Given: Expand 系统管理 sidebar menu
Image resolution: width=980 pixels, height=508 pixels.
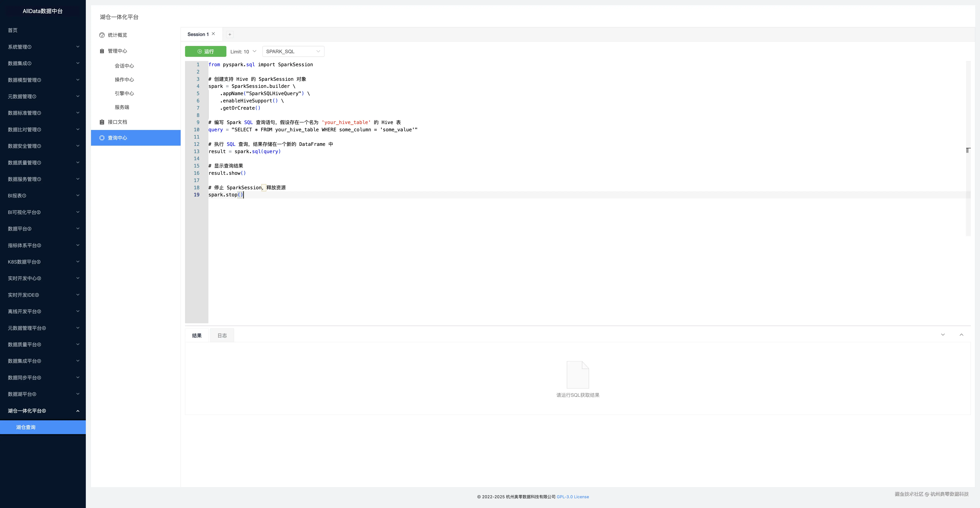Looking at the screenshot, I should point(43,47).
